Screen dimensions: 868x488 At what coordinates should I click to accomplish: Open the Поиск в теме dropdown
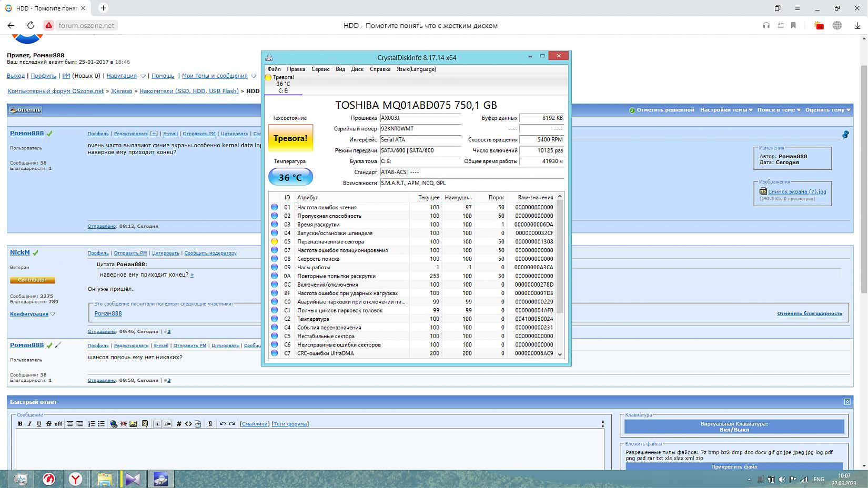(779, 110)
